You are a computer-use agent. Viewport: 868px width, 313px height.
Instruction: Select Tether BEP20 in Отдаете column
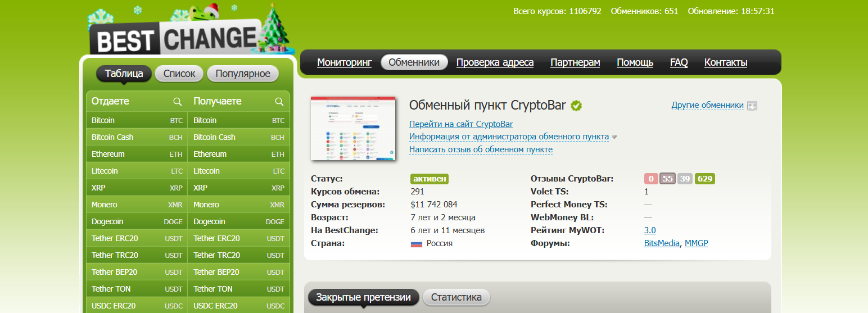coord(137,272)
